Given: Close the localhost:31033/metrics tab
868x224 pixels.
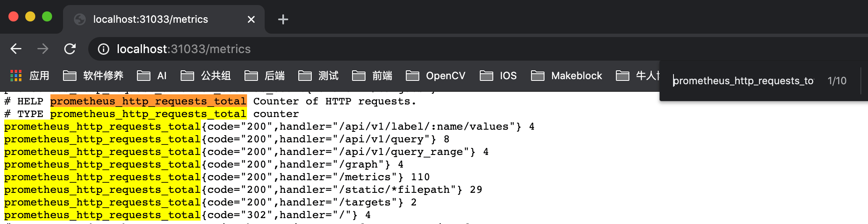Looking at the screenshot, I should point(251,19).
